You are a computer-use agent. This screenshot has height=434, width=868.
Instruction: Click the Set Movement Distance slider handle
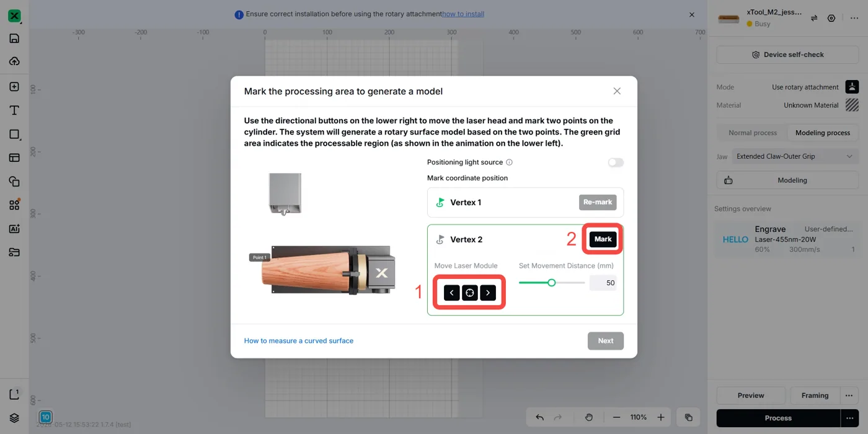[x=551, y=283]
